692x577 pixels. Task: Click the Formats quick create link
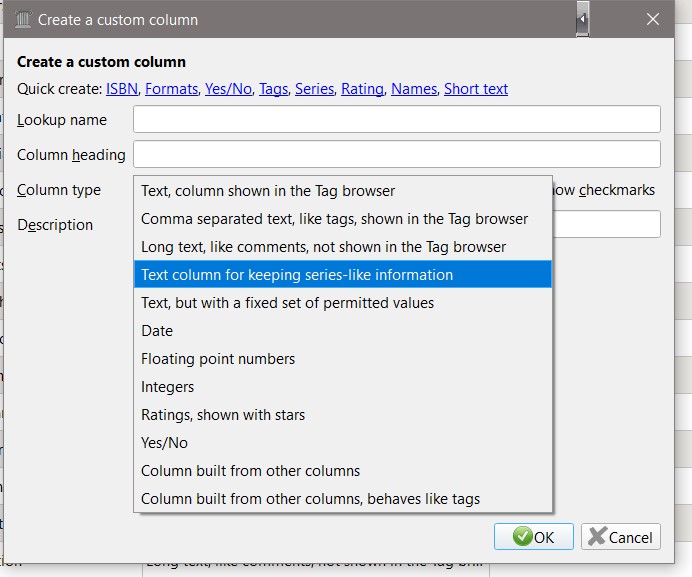point(171,89)
